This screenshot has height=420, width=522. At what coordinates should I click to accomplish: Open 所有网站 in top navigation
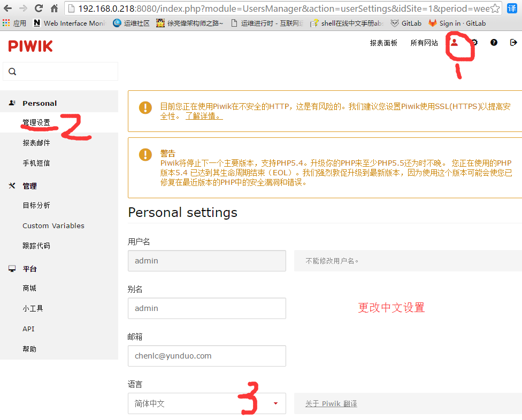pyautogui.click(x=424, y=43)
